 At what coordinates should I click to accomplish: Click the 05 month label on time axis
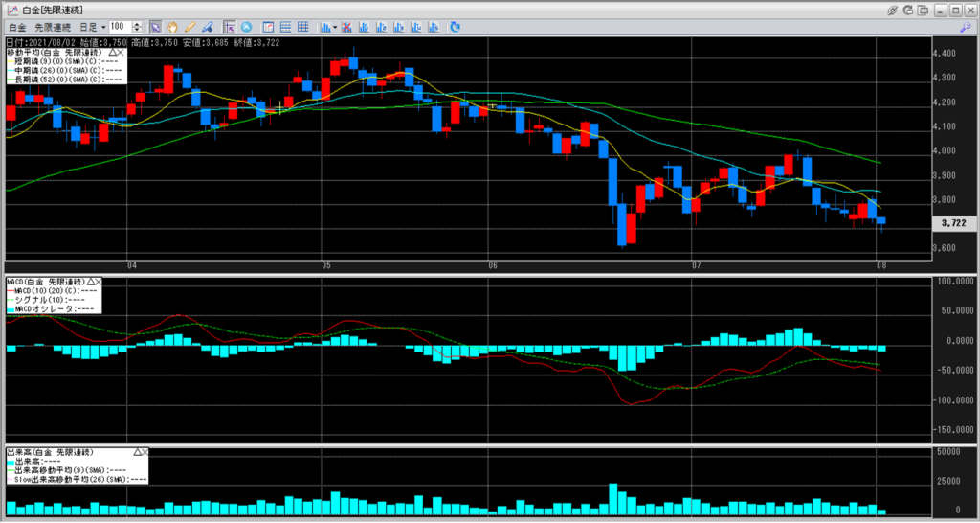click(x=326, y=266)
